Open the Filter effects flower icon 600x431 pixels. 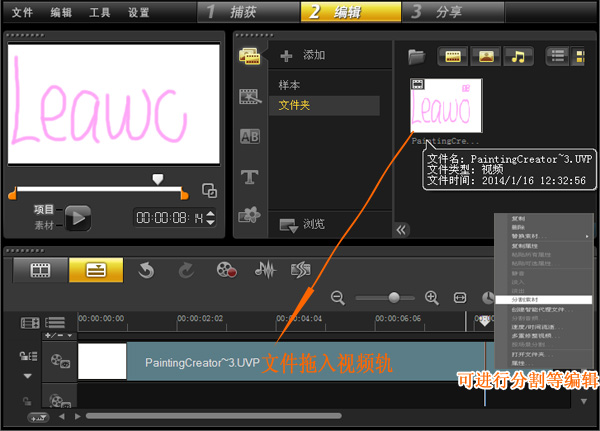(249, 215)
